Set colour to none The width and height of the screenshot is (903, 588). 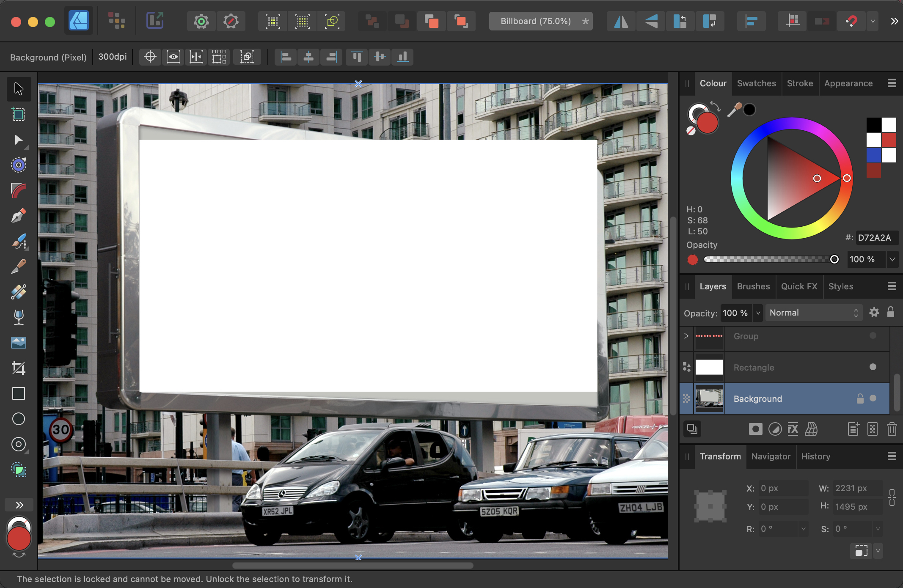tap(691, 131)
